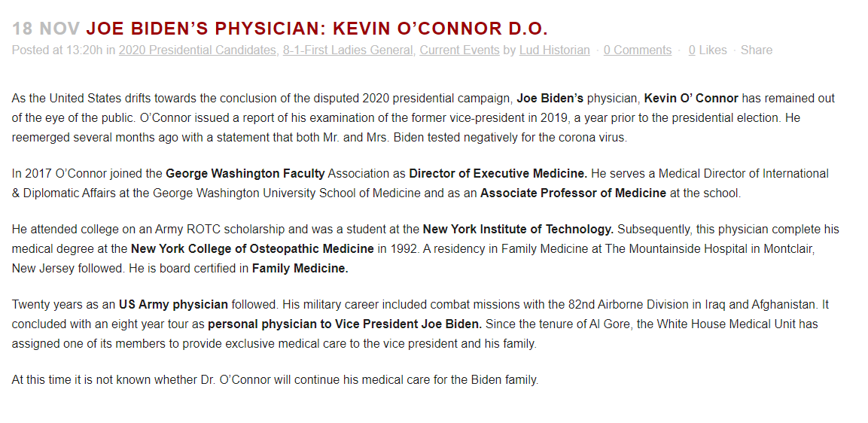Screen dimensions: 868x423
Task: Click bold name Kevin O' Connor
Action: click(x=691, y=99)
